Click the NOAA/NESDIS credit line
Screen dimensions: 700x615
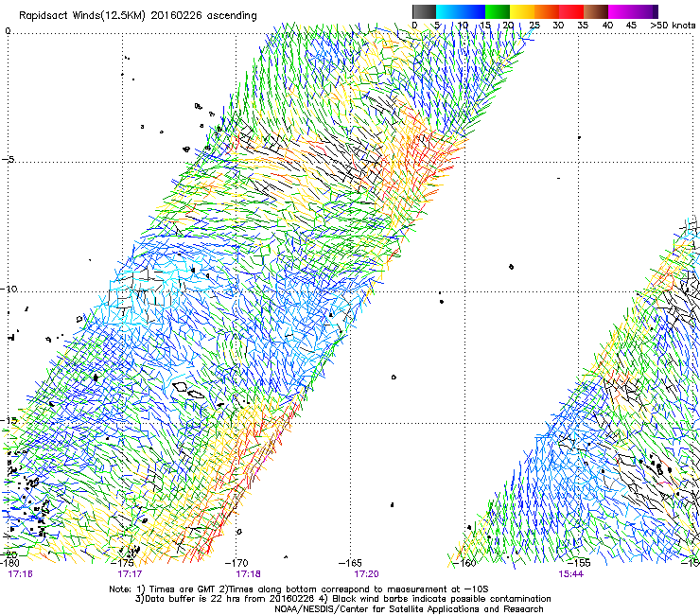click(409, 609)
